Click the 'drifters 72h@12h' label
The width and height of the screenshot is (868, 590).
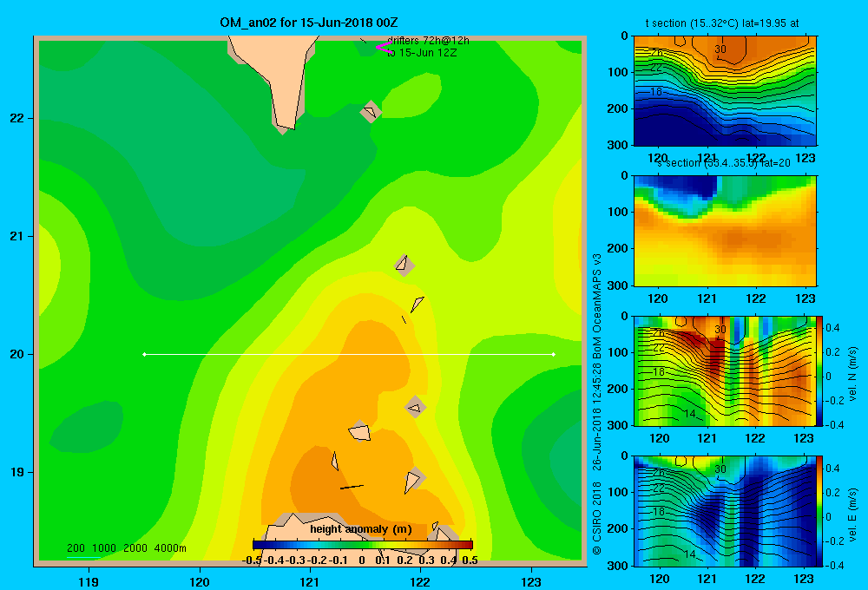pyautogui.click(x=428, y=41)
